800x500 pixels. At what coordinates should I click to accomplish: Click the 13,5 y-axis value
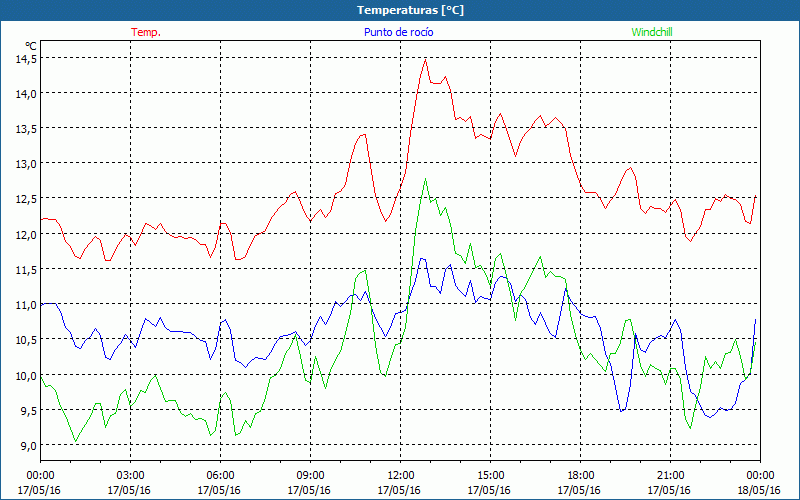27,129
